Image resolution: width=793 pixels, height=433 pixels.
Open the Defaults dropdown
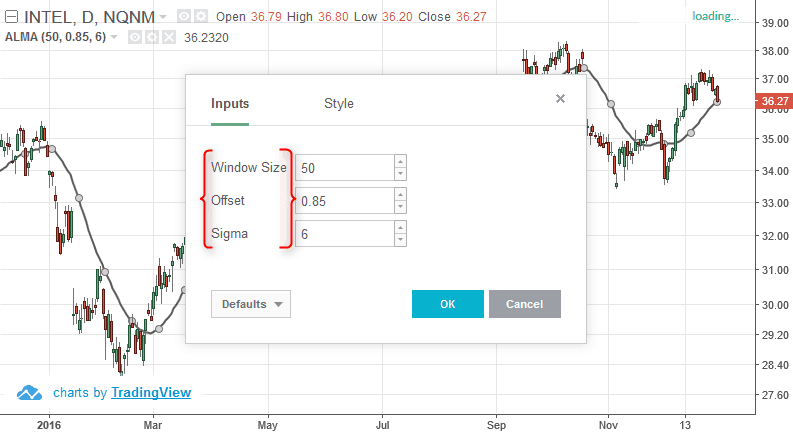(x=251, y=304)
